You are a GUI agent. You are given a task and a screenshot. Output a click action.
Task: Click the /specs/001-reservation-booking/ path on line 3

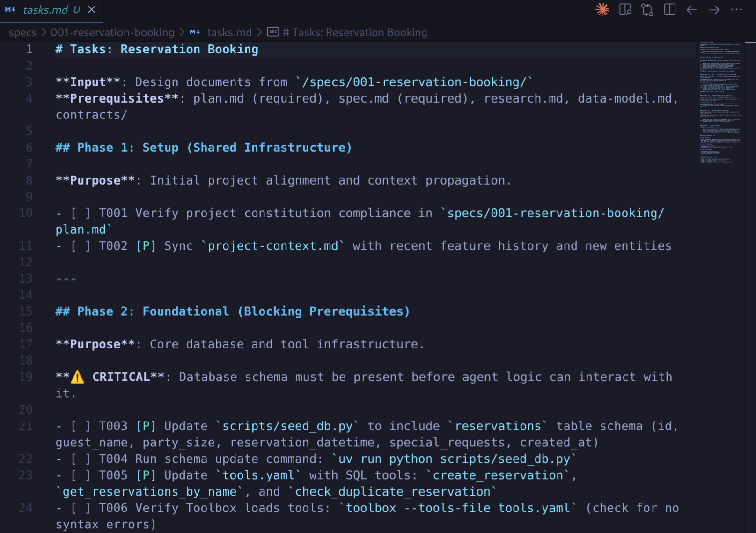[414, 82]
